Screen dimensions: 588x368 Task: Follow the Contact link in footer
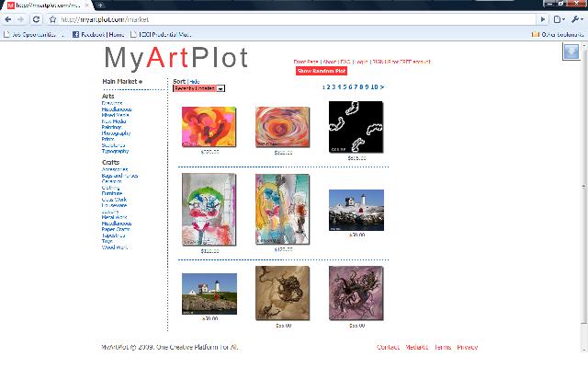pos(388,347)
